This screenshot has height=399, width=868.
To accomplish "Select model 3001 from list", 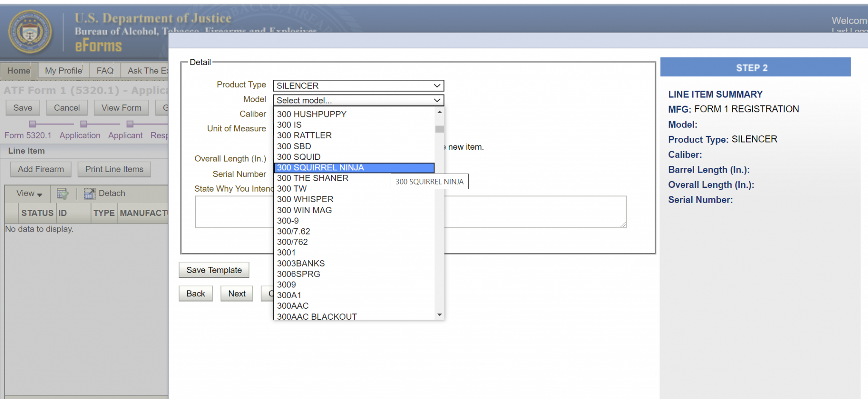I will click(x=354, y=253).
